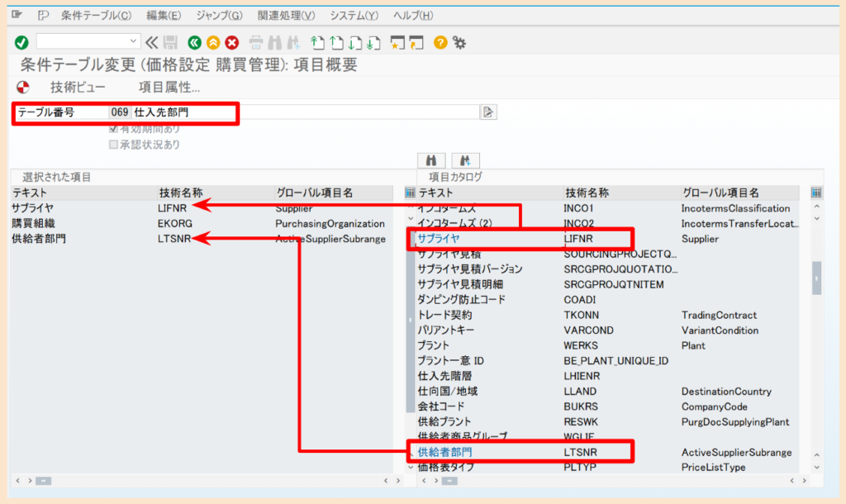
Task: Select バリアントキー row in 項目カタログ
Action: pyautogui.click(x=607, y=330)
